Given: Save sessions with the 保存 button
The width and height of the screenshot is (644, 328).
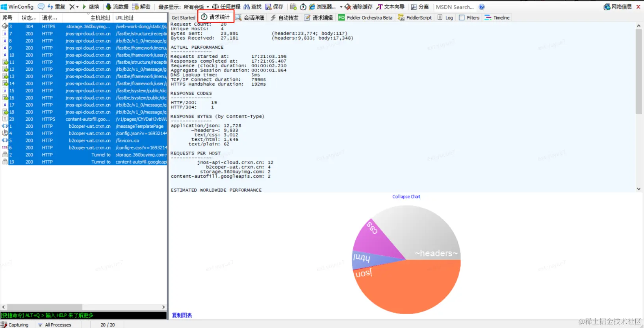Looking at the screenshot, I should (x=275, y=7).
